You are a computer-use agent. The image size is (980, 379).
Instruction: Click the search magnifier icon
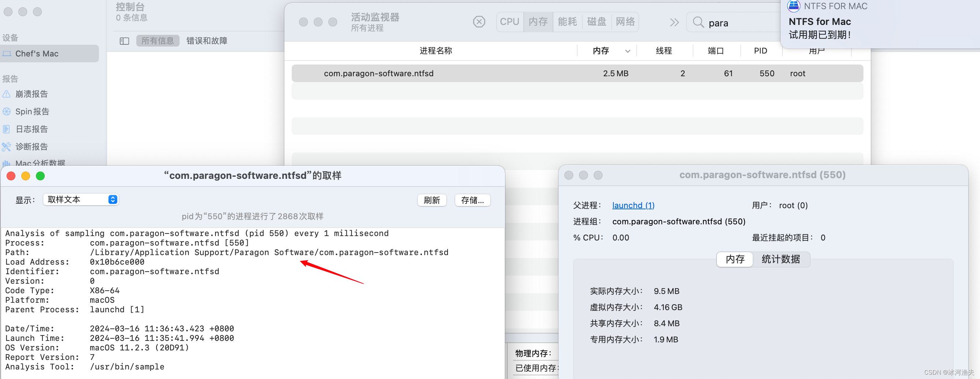coord(698,22)
